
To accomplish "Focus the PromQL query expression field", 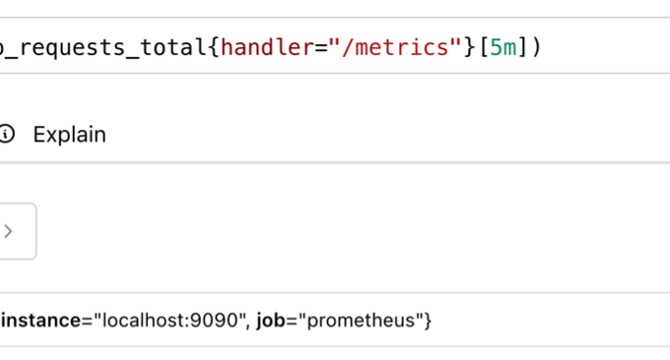I will tap(335, 46).
